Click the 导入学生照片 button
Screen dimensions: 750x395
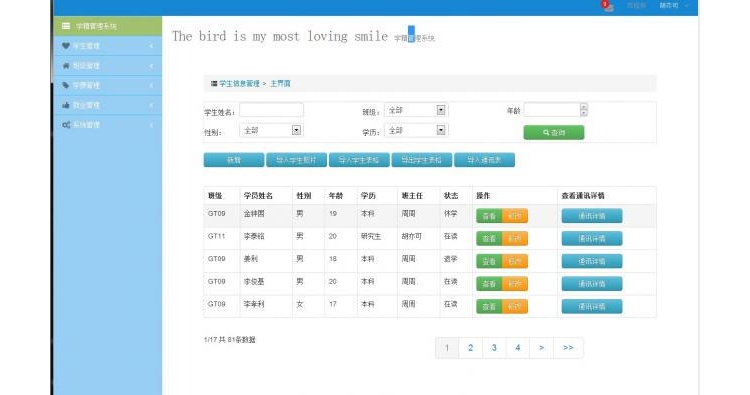coord(297,160)
